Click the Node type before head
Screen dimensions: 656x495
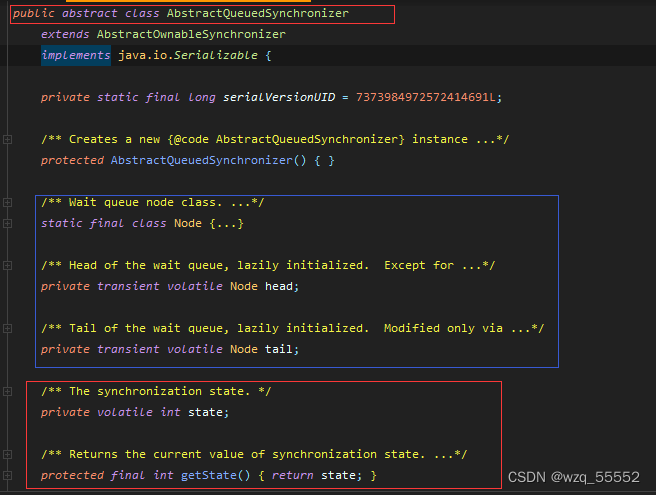[244, 286]
